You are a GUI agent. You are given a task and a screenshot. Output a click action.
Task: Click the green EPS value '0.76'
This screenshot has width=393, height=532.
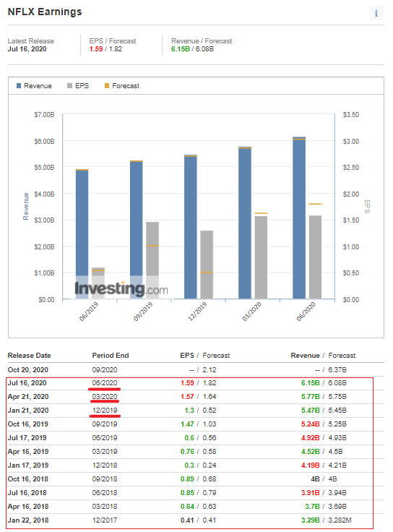coord(187,452)
